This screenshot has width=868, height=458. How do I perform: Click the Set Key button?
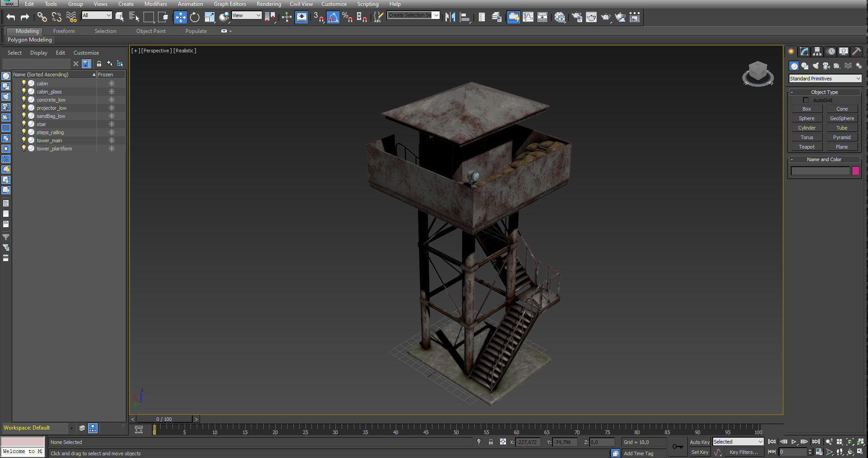coord(700,452)
